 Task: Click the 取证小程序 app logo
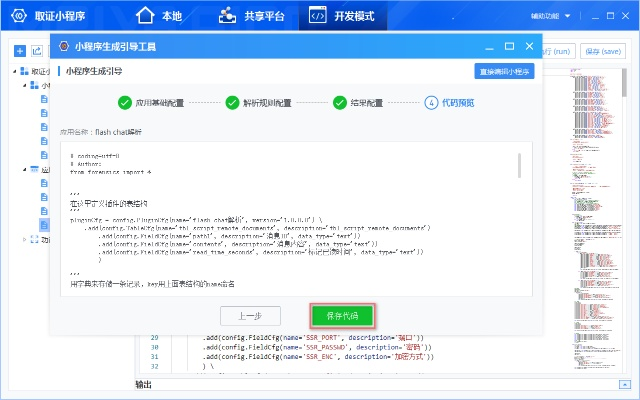19,16
